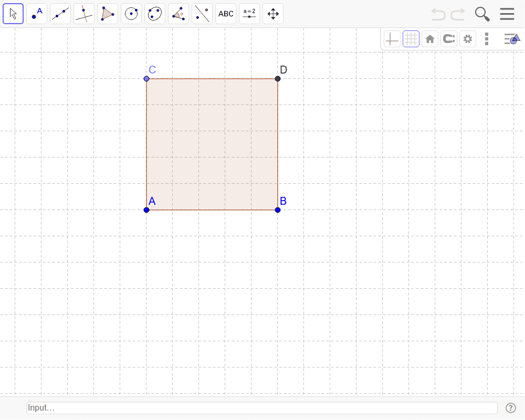
Task: Click the label of point A
Action: coord(152,201)
